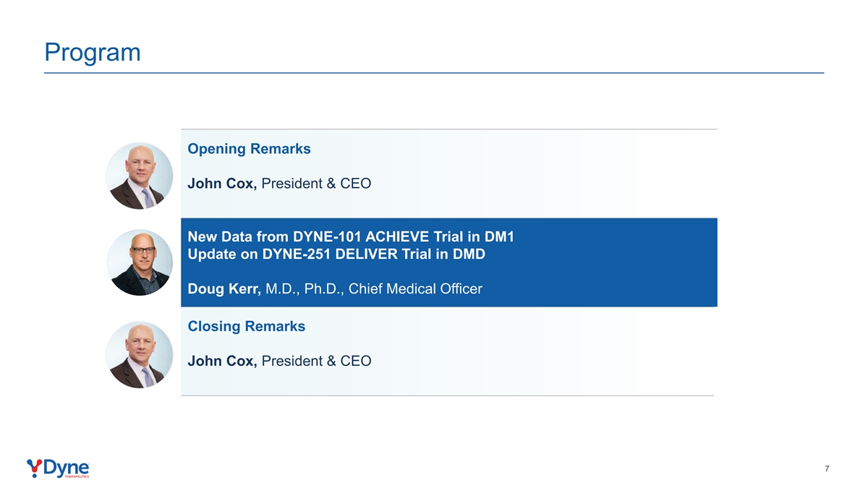Click John Cox name under Opening Remarks
This screenshot has width=868, height=488.
tap(222, 184)
